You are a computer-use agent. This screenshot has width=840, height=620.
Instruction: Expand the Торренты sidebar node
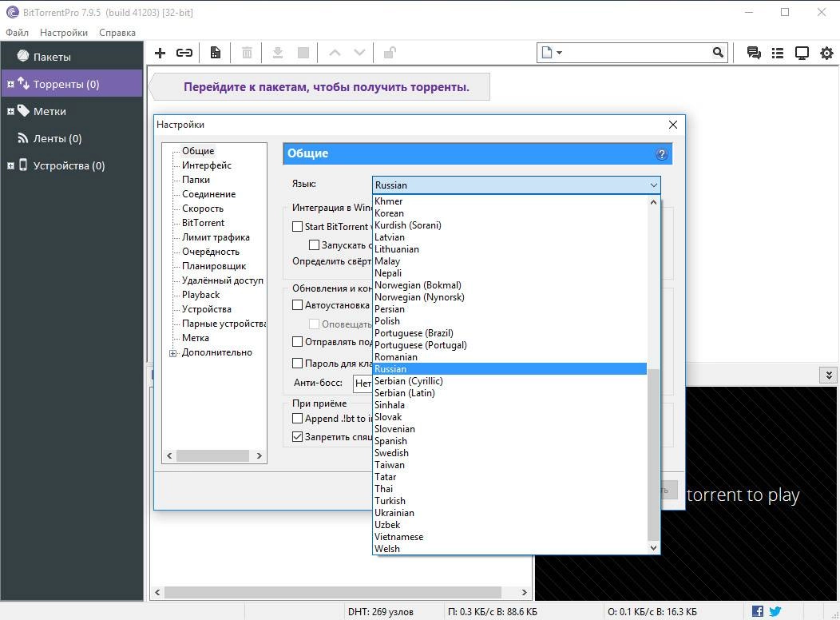(x=10, y=84)
